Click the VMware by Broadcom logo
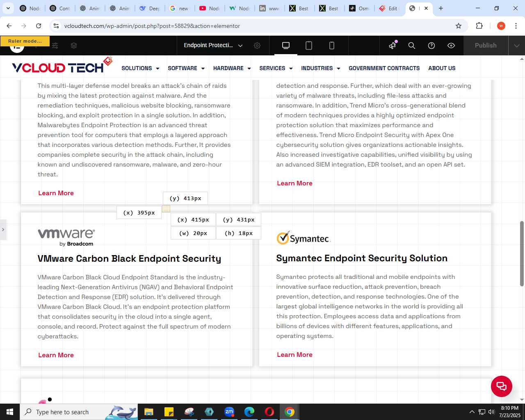This screenshot has width=525, height=420. tap(66, 237)
